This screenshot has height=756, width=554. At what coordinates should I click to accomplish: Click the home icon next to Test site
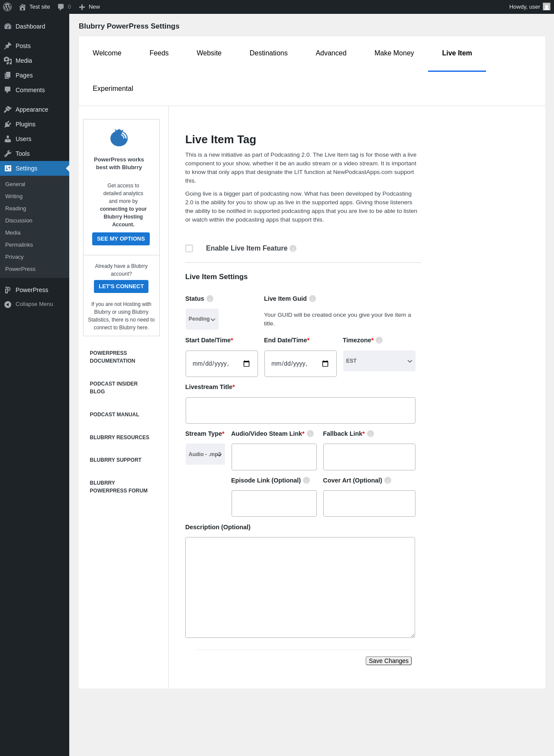point(23,7)
